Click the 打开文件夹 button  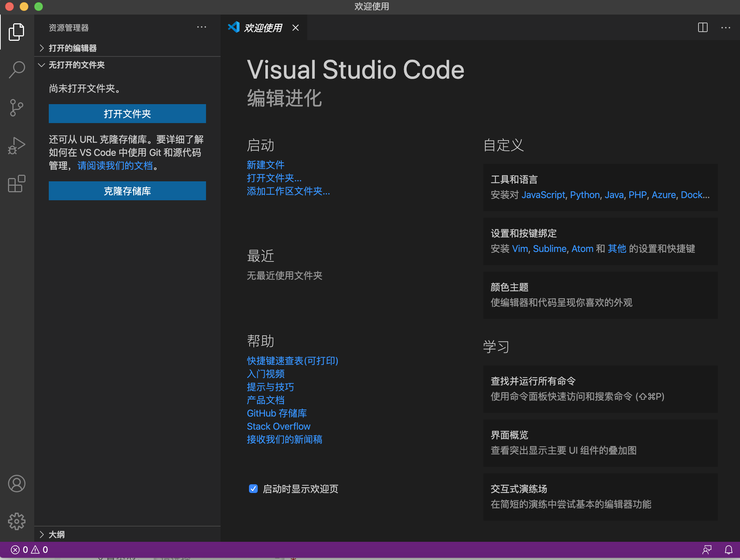(x=127, y=113)
